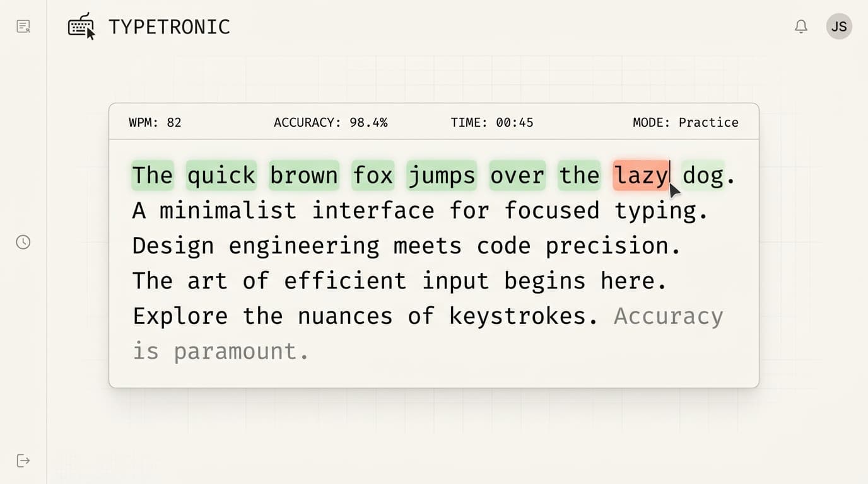Click the word "typing." on second line
The image size is (868, 484).
[662, 211]
